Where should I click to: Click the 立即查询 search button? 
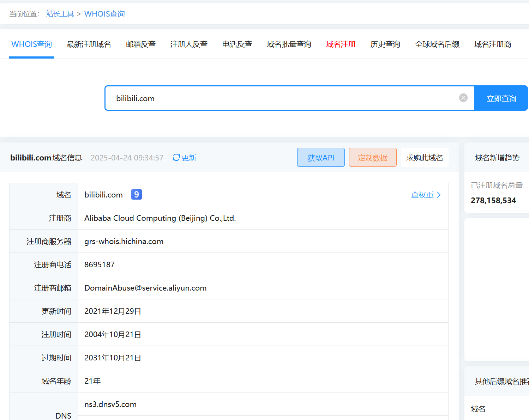(501, 98)
